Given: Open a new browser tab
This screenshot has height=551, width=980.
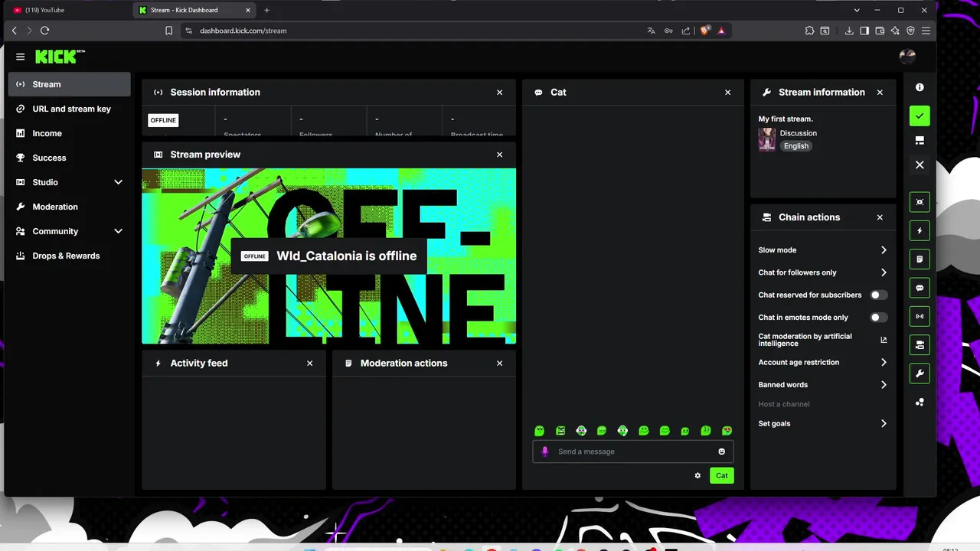Looking at the screenshot, I should point(266,10).
